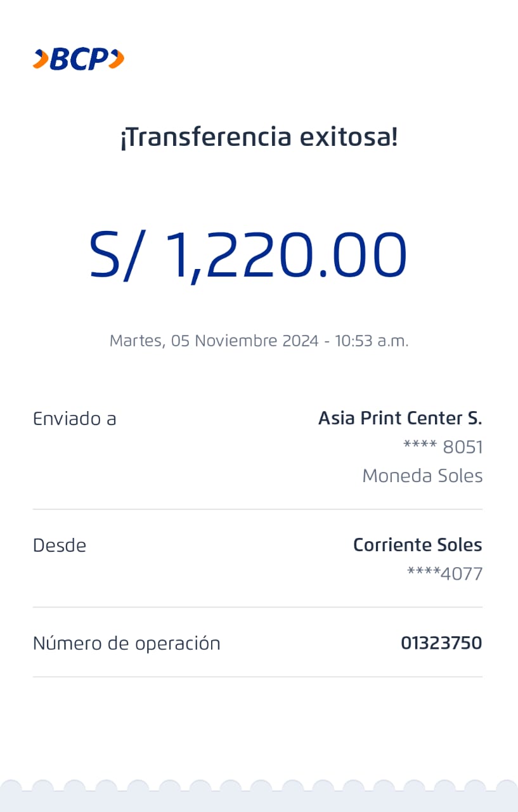This screenshot has width=518, height=812.
Task: Click the blue BCP letters in the logo
Action: (x=79, y=59)
